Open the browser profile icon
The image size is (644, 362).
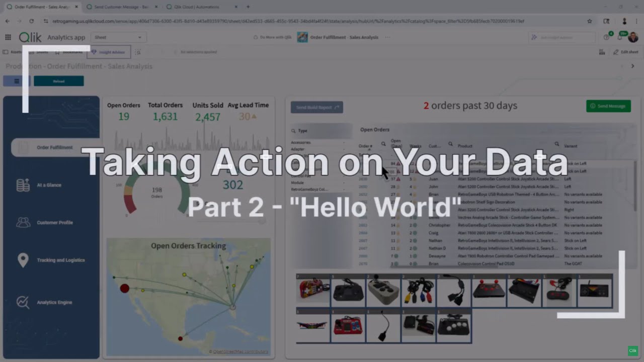[x=624, y=21]
